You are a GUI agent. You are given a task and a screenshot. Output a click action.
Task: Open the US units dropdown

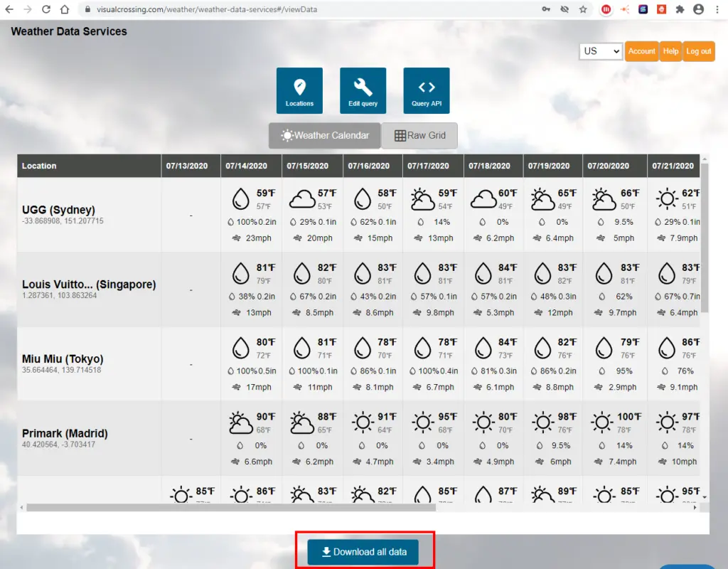(x=600, y=51)
